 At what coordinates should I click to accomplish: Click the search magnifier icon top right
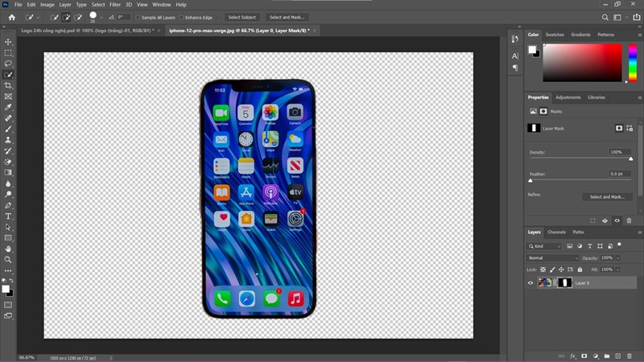point(605,17)
